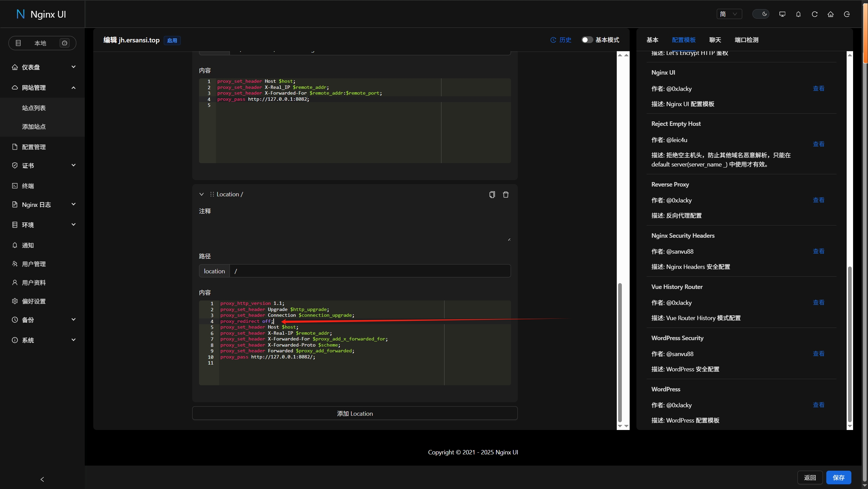868x489 pixels.
Task: Expand the 备份 menu
Action: tap(43, 320)
